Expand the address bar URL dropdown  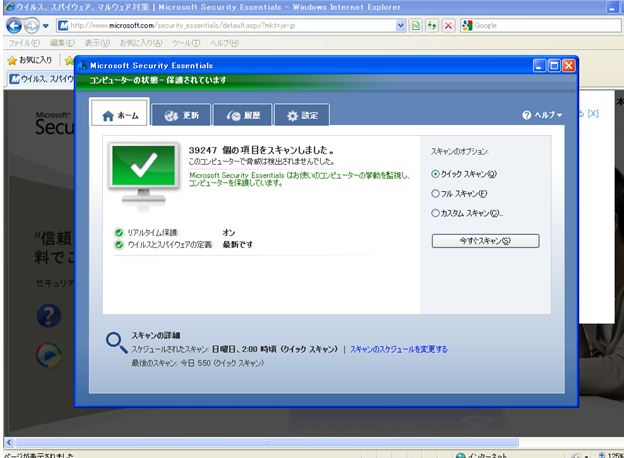400,26
